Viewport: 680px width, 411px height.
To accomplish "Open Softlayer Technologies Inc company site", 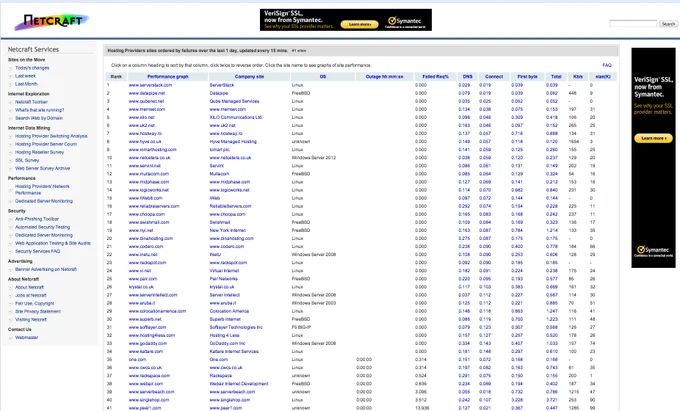I will pos(236,327).
